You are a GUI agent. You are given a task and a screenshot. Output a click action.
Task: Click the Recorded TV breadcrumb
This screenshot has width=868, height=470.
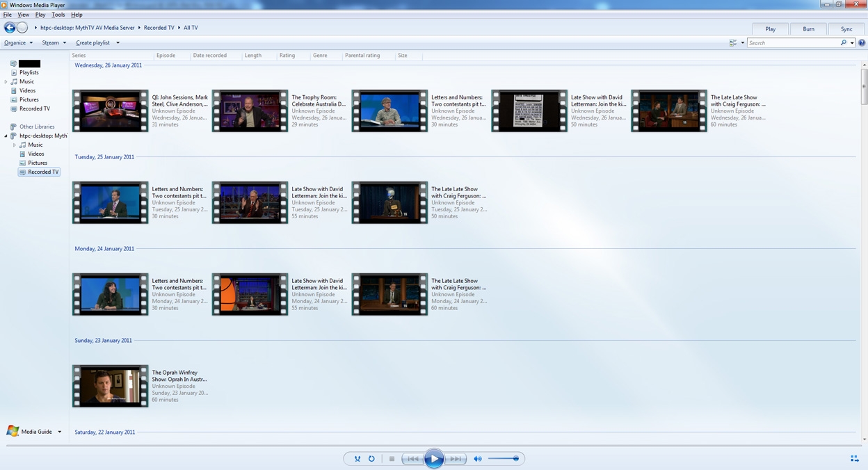tap(159, 28)
